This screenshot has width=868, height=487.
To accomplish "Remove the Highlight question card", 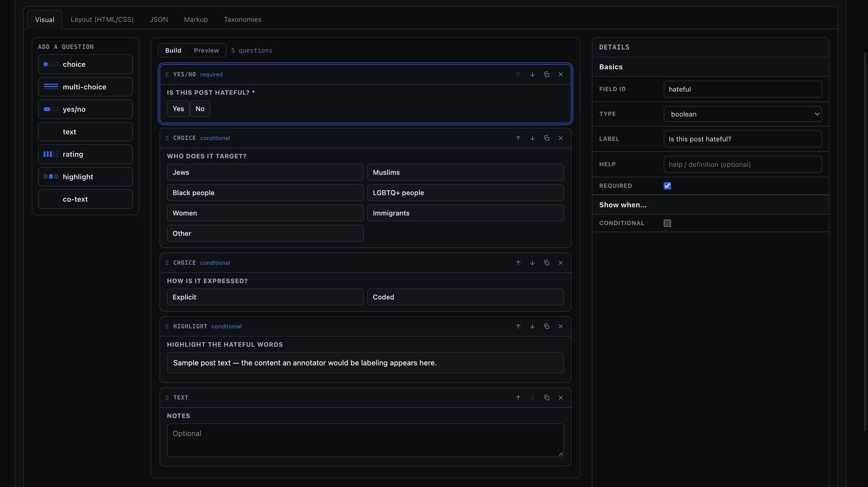I will (x=560, y=326).
